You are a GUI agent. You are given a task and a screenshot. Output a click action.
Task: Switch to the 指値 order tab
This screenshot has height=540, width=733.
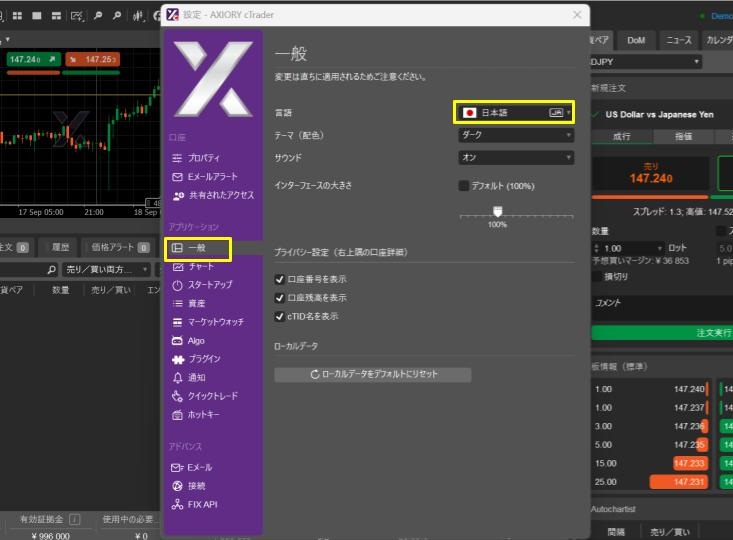pyautogui.click(x=683, y=137)
